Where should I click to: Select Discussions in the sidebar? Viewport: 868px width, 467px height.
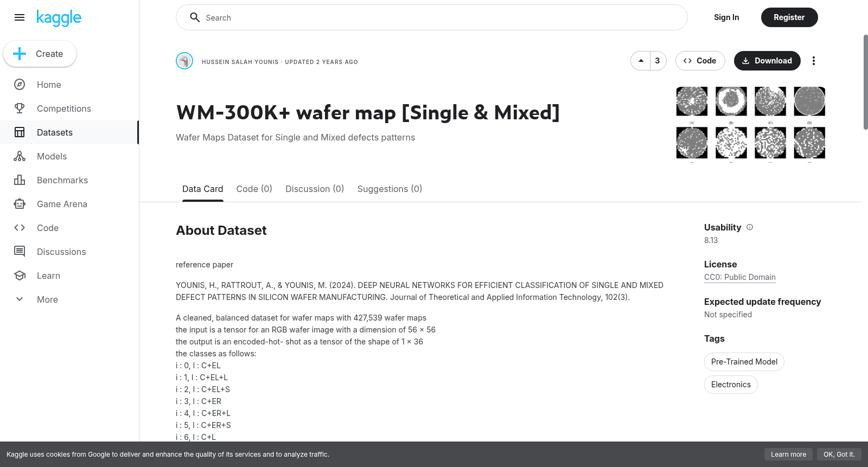point(69,252)
